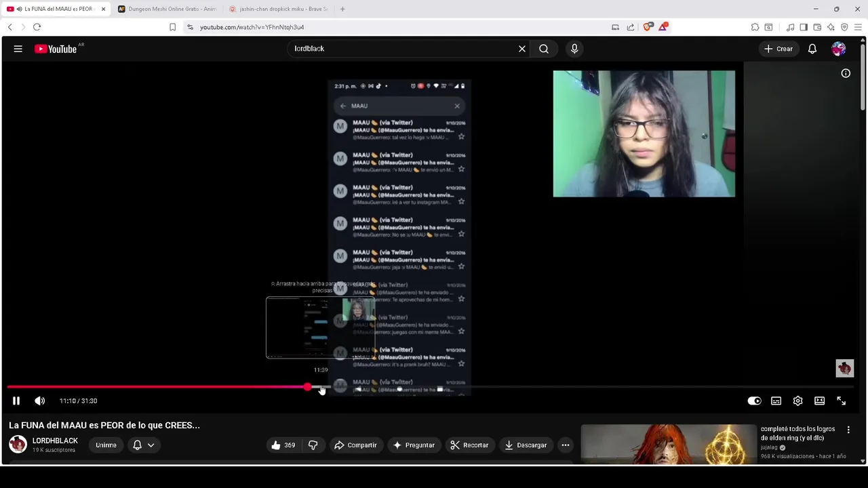Click the Preguntar button
Viewport: 868px width, 488px height.
coord(414,445)
